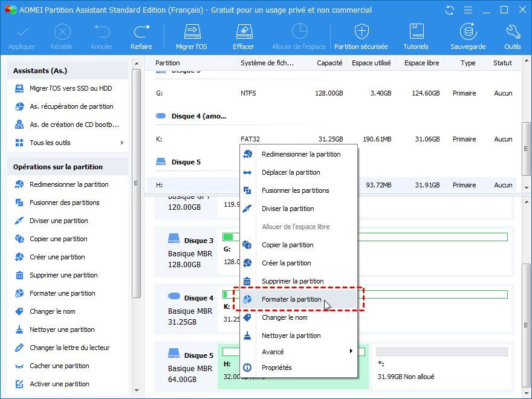
Task: Open the Tutoriels book icon
Action: (x=416, y=31)
